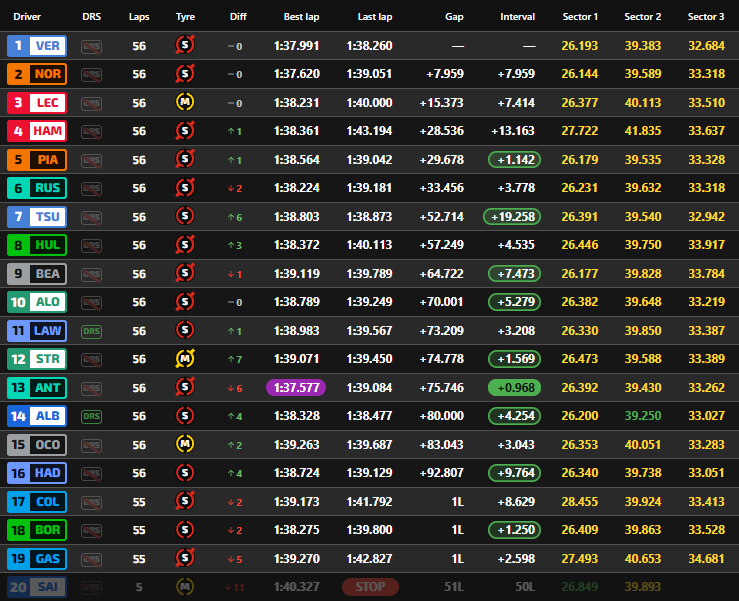The height and width of the screenshot is (601, 739).
Task: Click the medium tyre icon in Bortoleto's row
Action: [x=185, y=530]
